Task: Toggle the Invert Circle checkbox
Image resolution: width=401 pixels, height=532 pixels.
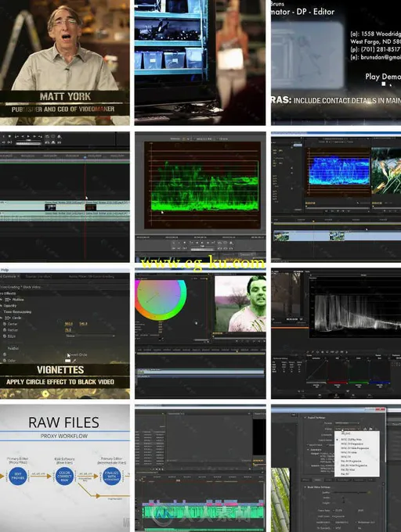Action: pos(67,354)
